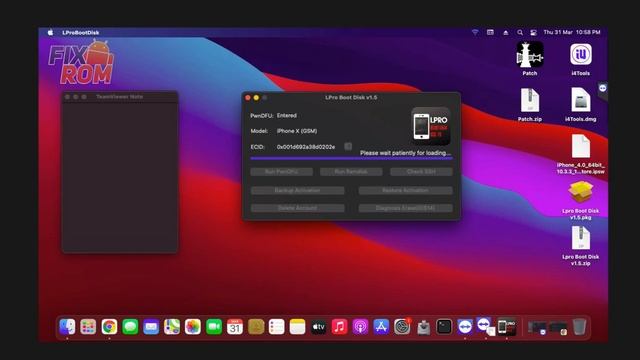Select Patch.zip file on desktop
Screen dimensions: 640x360
[x=529, y=100]
